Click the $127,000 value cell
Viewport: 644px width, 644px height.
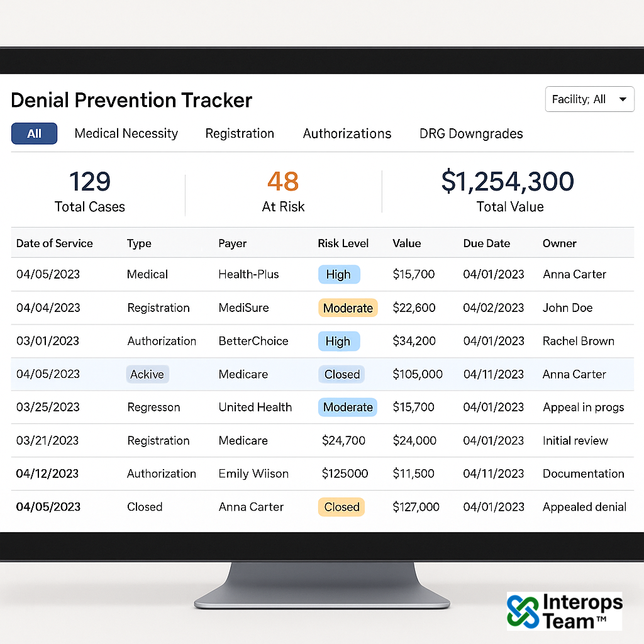[416, 507]
